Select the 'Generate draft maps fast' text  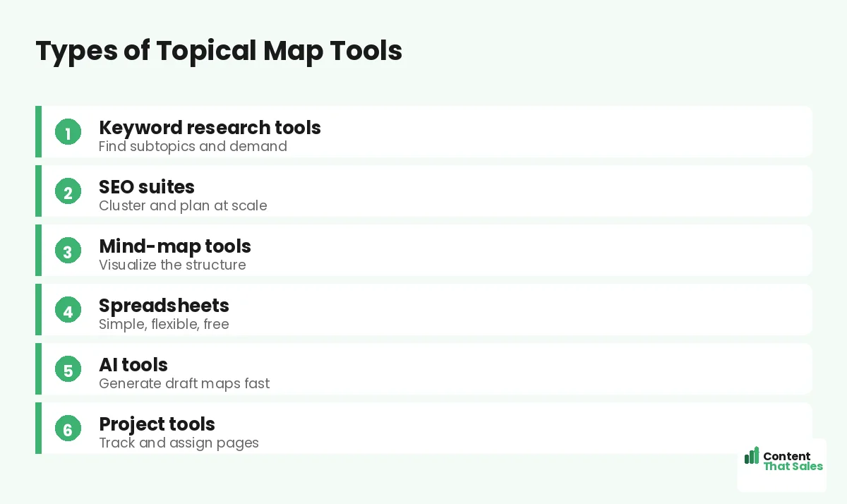click(x=184, y=383)
